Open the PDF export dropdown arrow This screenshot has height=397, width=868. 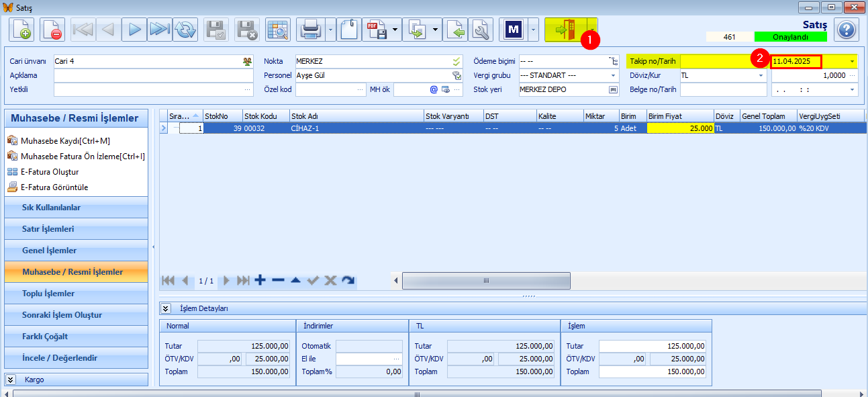(395, 30)
